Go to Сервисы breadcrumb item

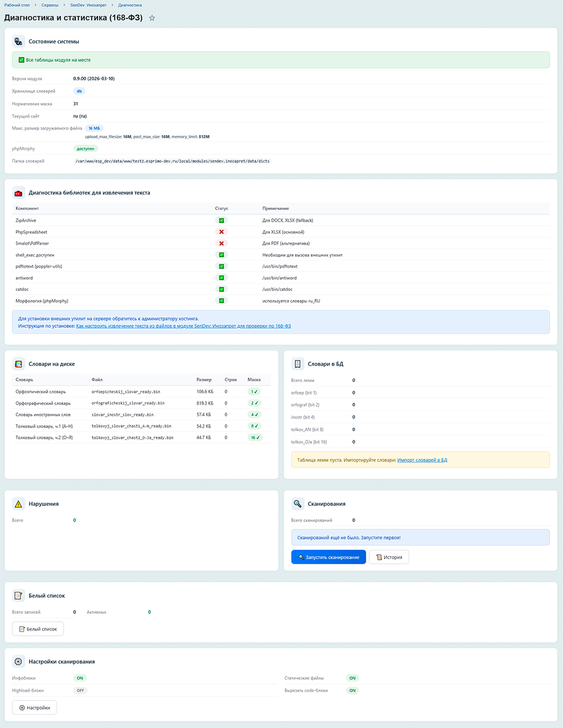50,5
